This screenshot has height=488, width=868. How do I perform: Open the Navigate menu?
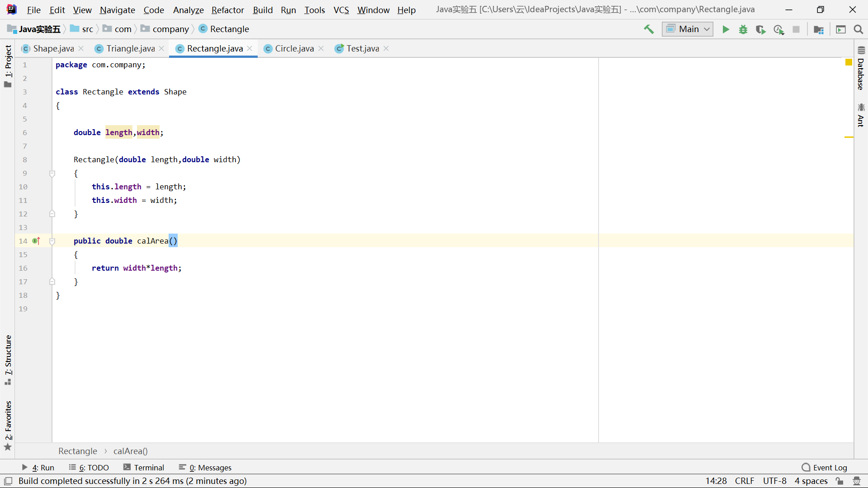coord(118,10)
